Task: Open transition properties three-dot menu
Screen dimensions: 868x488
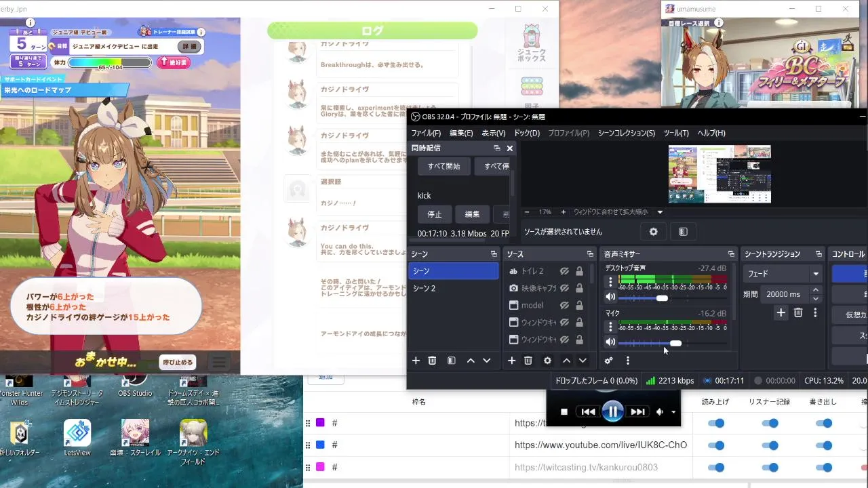Action: [815, 312]
